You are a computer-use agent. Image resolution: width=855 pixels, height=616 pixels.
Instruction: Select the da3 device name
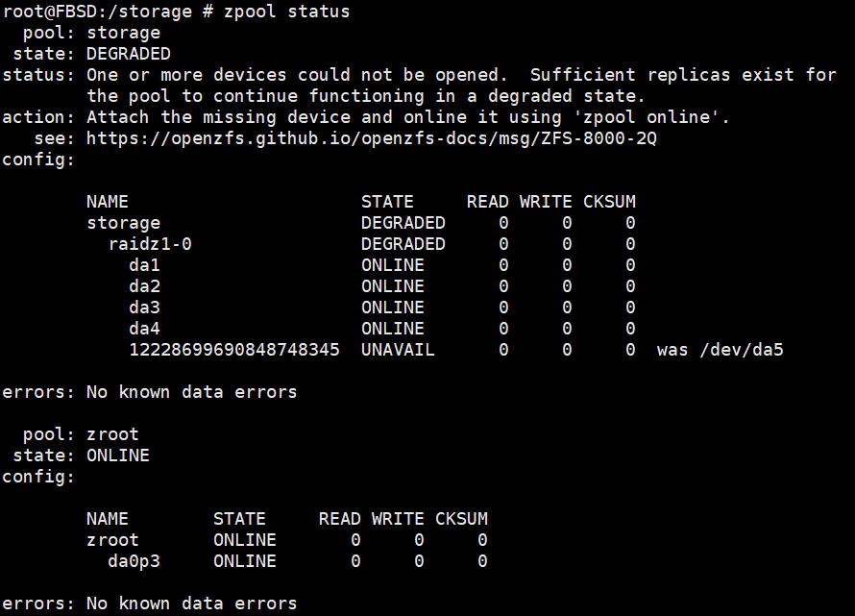coord(144,308)
